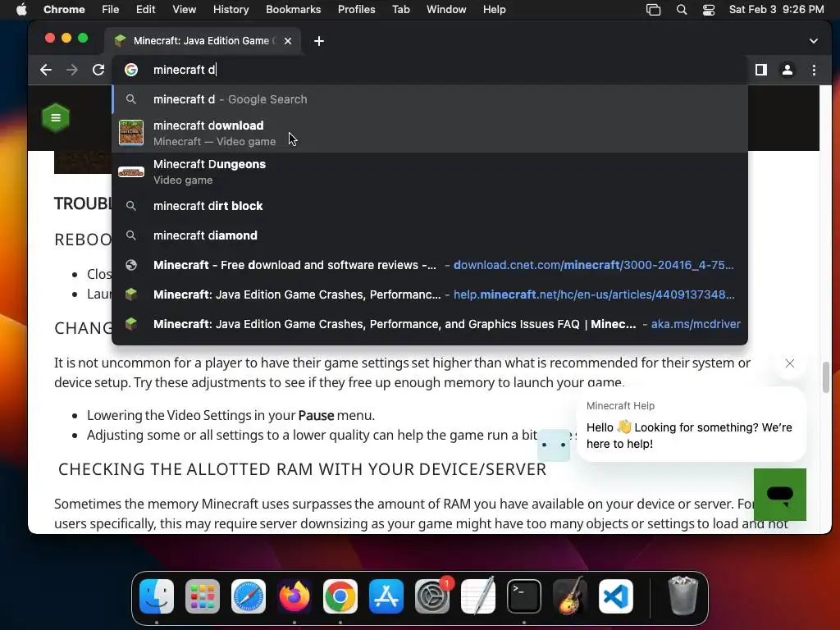This screenshot has width=840, height=630.
Task: Click the search icon beside 'minecraft diamond'
Action: [130, 235]
